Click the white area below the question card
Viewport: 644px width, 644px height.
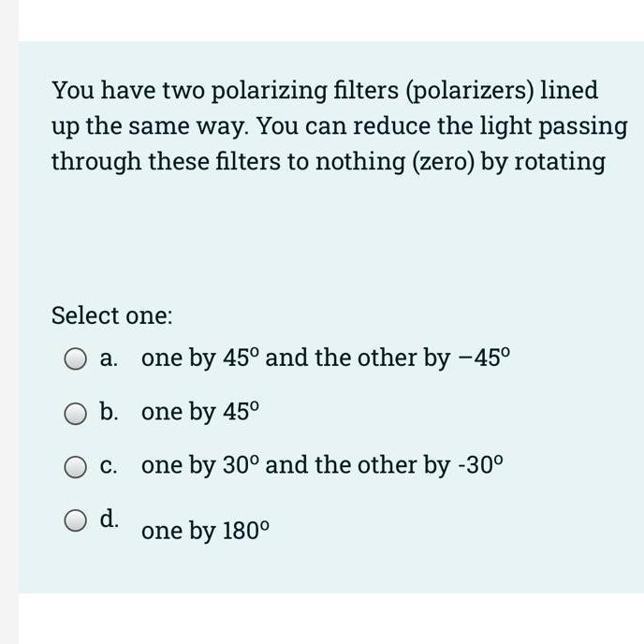(x=328, y=618)
